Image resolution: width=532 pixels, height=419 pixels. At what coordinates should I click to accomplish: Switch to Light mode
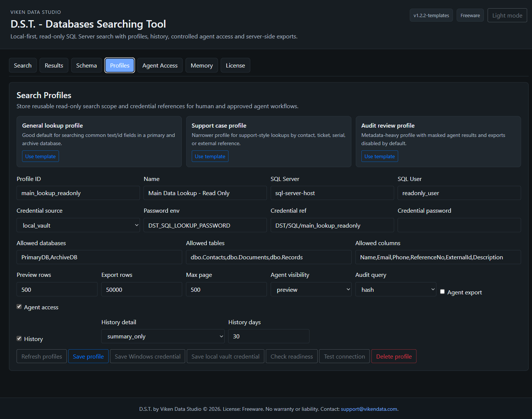coord(507,15)
